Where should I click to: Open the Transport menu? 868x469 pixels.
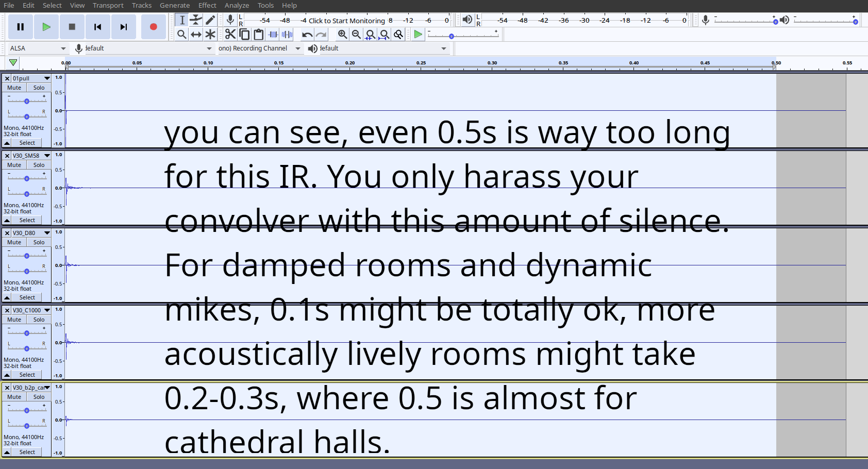108,5
